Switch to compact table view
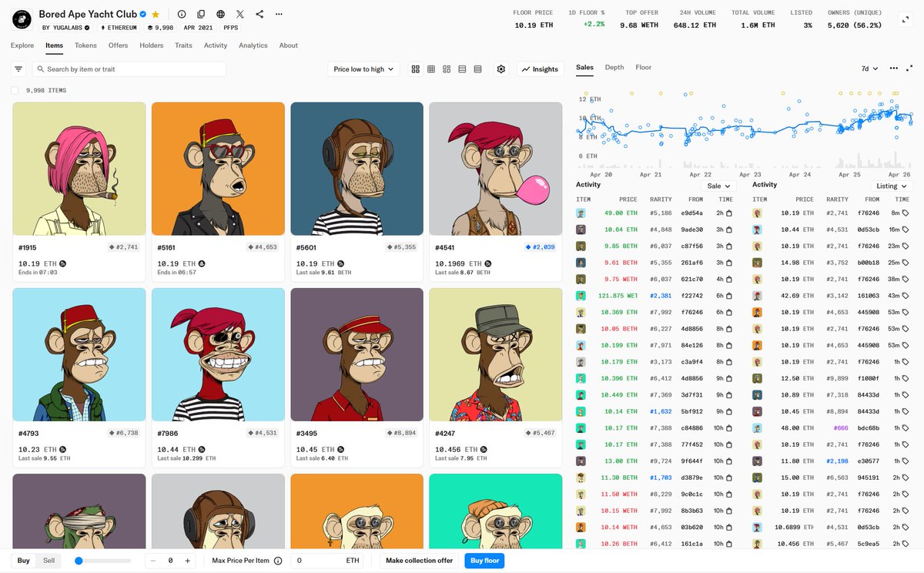The height and width of the screenshot is (573, 924). click(x=477, y=69)
